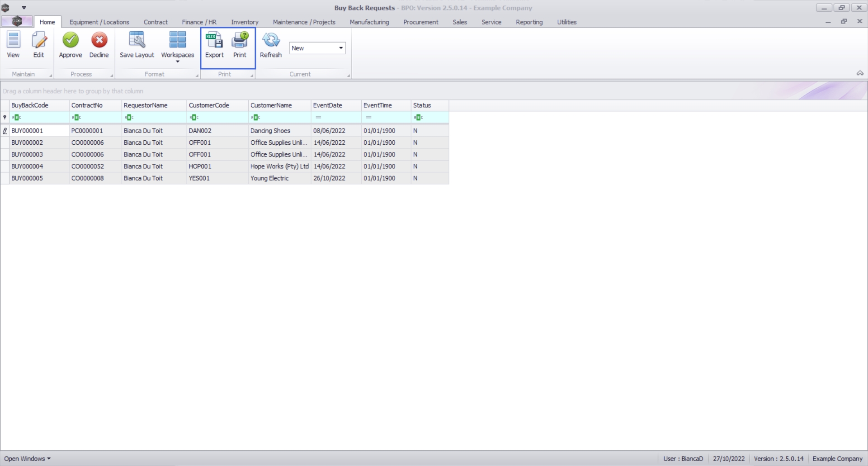Click the CustomerCode filter row cell

point(217,117)
